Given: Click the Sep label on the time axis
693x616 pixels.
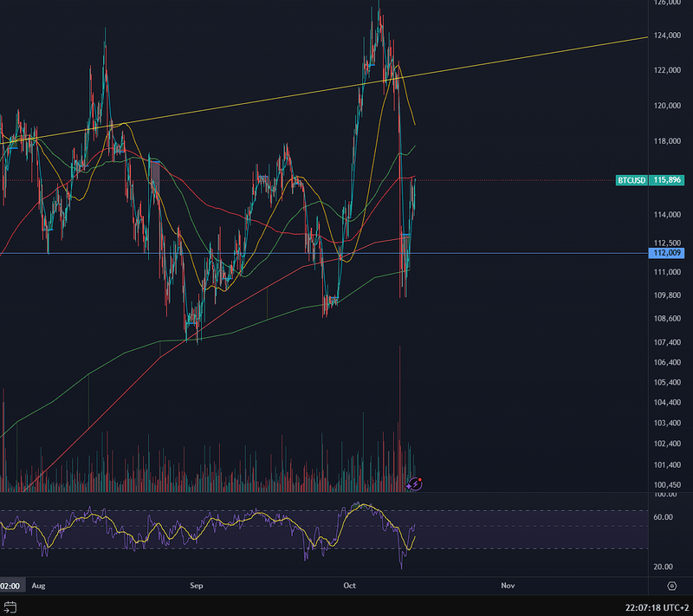Looking at the screenshot, I should click(x=197, y=586).
